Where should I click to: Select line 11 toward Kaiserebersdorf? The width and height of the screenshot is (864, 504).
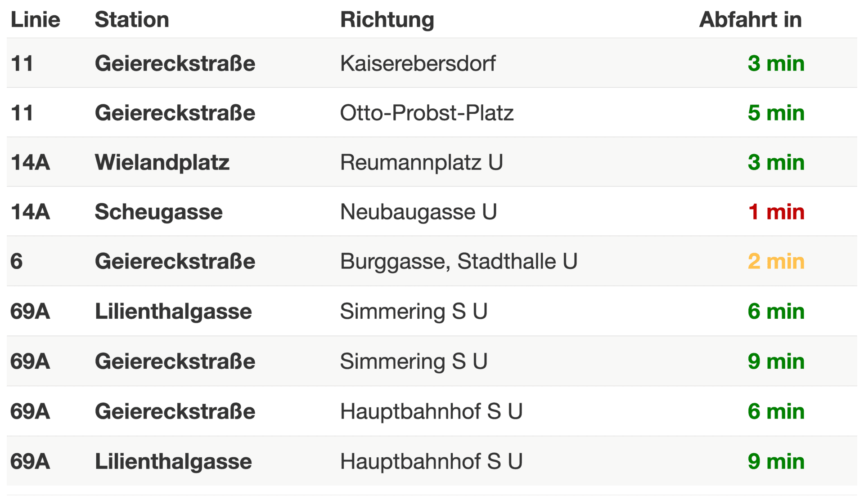432,63
